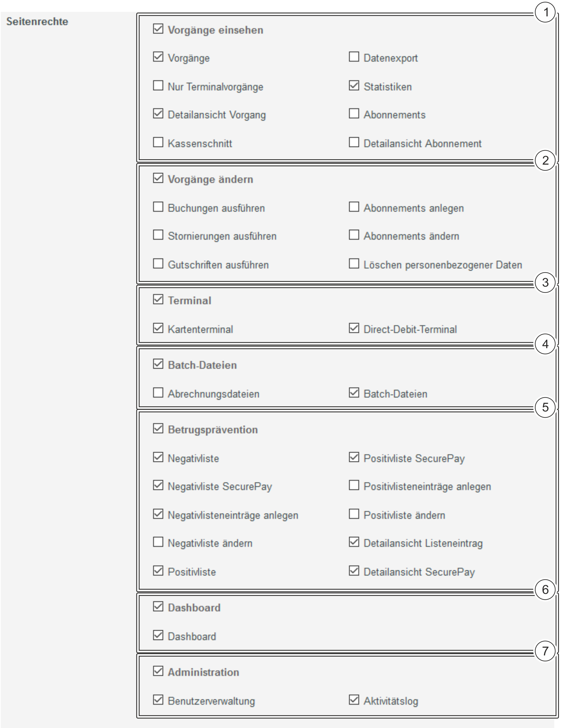
Task: Uncheck the Kartenterminal checkbox
Action: (158, 328)
